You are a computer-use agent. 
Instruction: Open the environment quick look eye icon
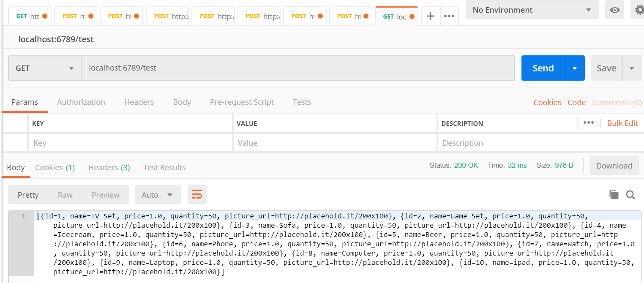(614, 9)
